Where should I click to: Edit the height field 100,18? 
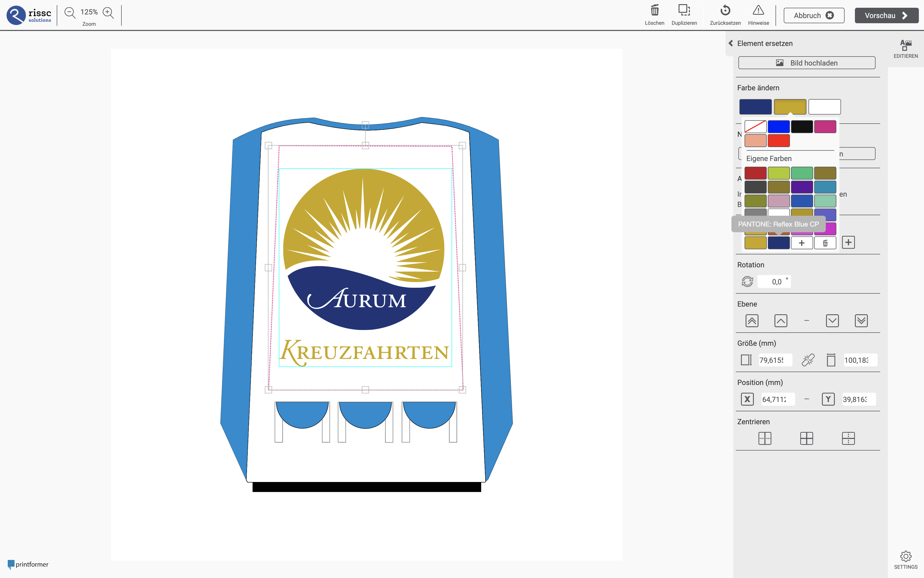860,360
